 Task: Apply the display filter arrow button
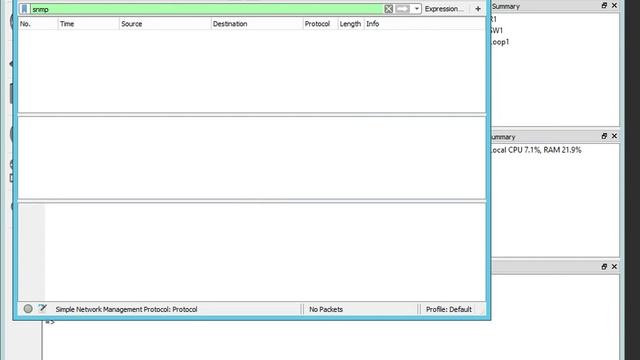pyautogui.click(x=402, y=9)
